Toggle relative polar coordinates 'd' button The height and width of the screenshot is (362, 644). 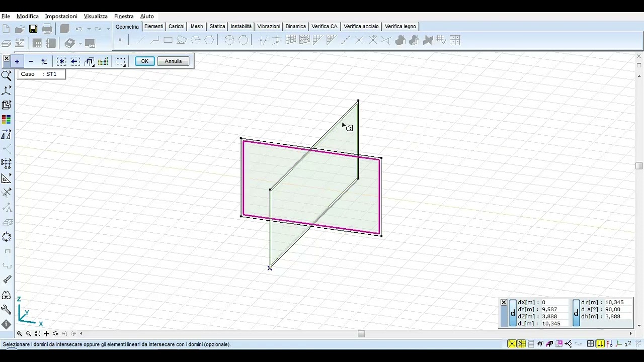coord(576,313)
